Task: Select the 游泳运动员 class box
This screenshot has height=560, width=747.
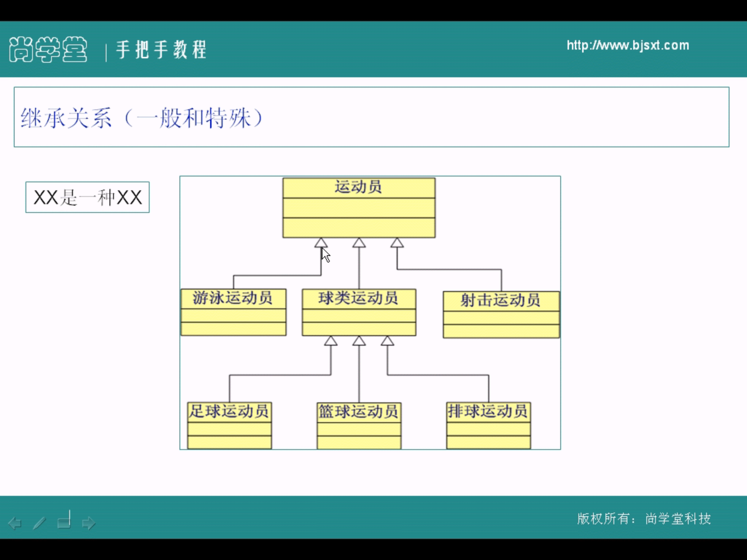Action: tap(233, 312)
